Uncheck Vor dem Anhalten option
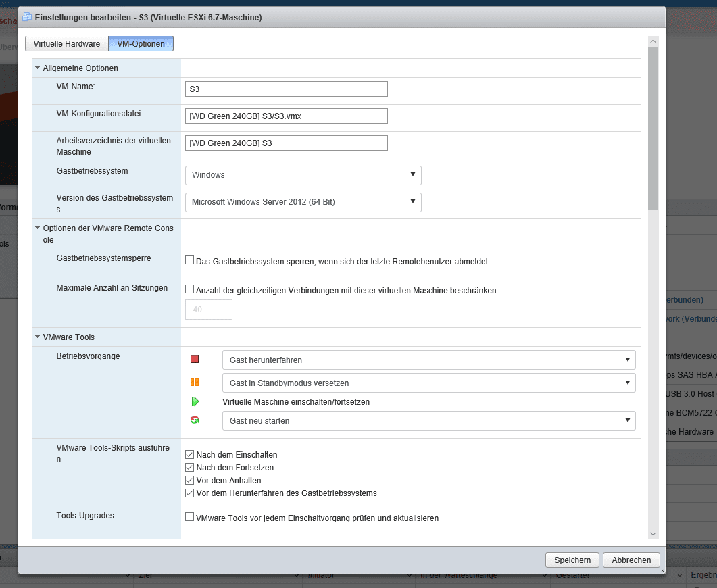Image resolution: width=717 pixels, height=588 pixels. click(190, 481)
